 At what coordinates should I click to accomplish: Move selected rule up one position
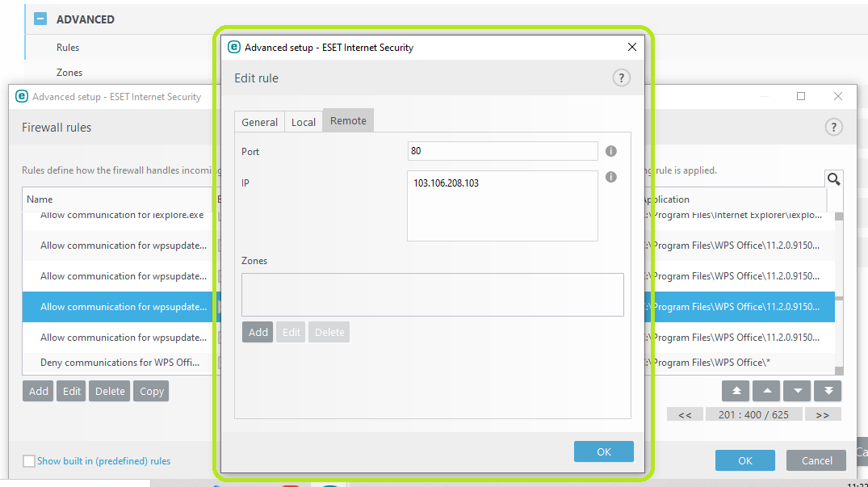(767, 391)
